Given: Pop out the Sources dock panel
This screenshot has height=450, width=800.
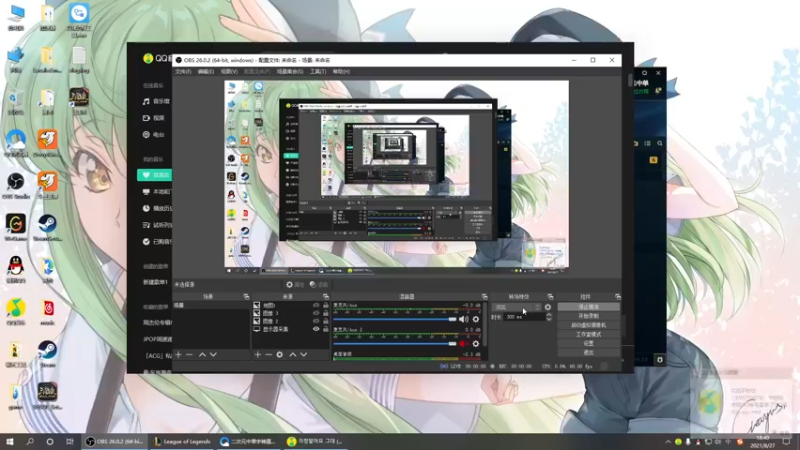Looking at the screenshot, I should pos(326,296).
